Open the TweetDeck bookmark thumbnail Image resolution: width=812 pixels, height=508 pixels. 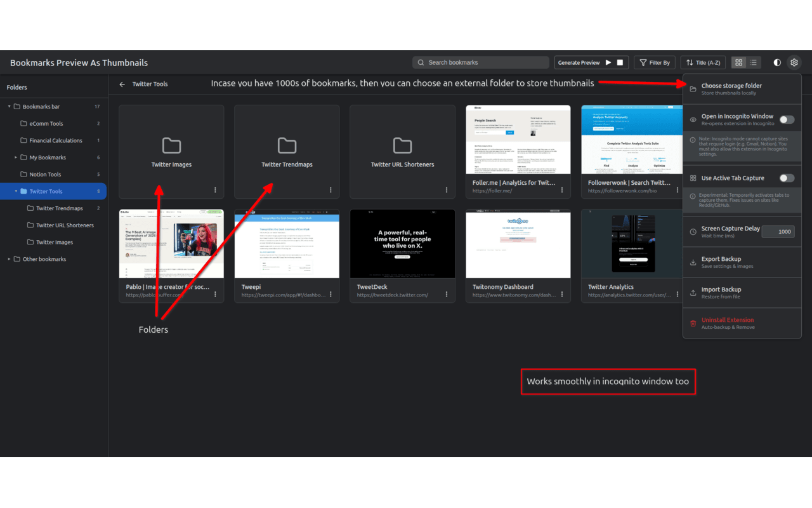pos(402,244)
